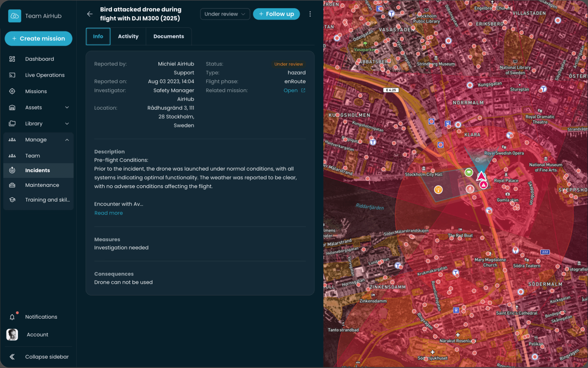The height and width of the screenshot is (368, 588).
Task: Click Read more in the description
Action: (108, 213)
